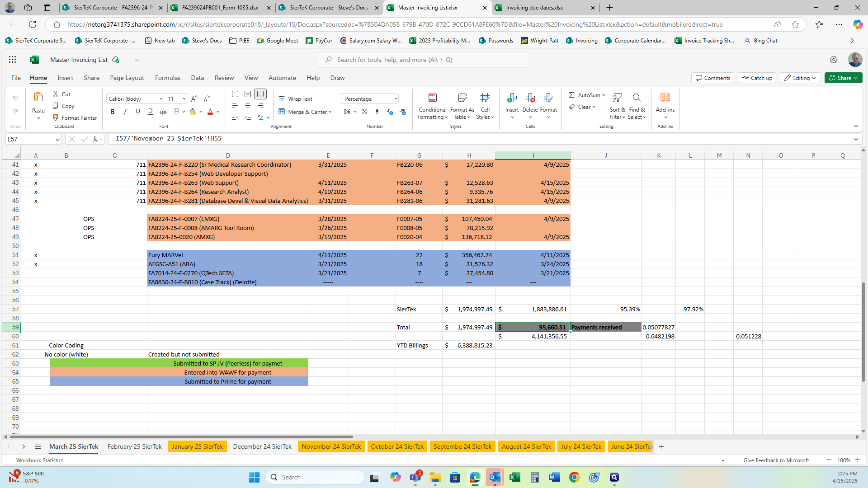
Task: Toggle bottom align for cells
Action: (260, 94)
